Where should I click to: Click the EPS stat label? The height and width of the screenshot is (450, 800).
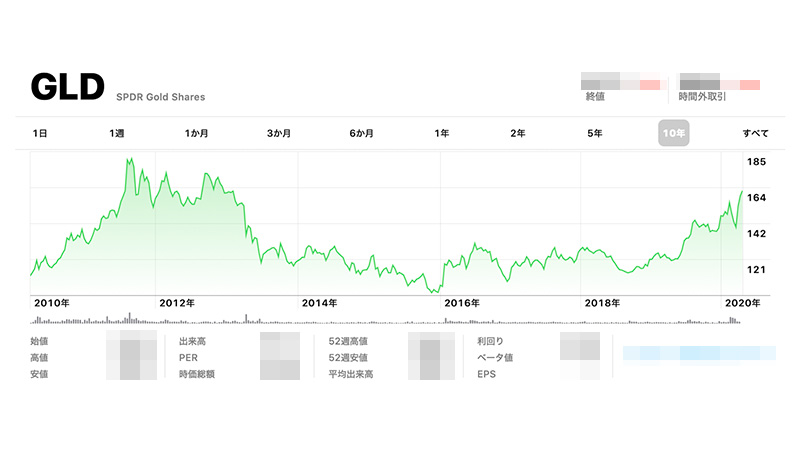click(x=486, y=374)
